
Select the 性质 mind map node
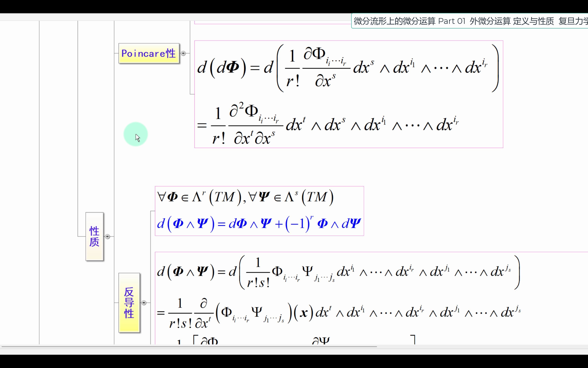coord(95,236)
